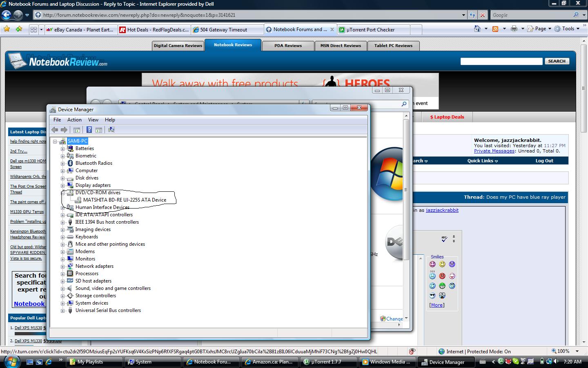Screen dimensions: 588x368
Task: Click Internet Explorer quick launch icon
Action: point(49,362)
